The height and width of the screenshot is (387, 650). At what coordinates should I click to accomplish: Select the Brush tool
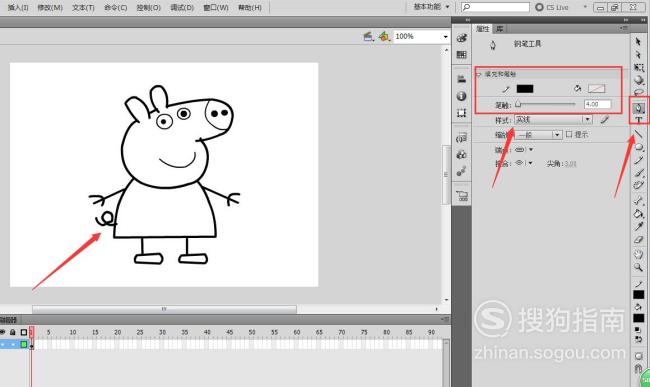tap(639, 173)
